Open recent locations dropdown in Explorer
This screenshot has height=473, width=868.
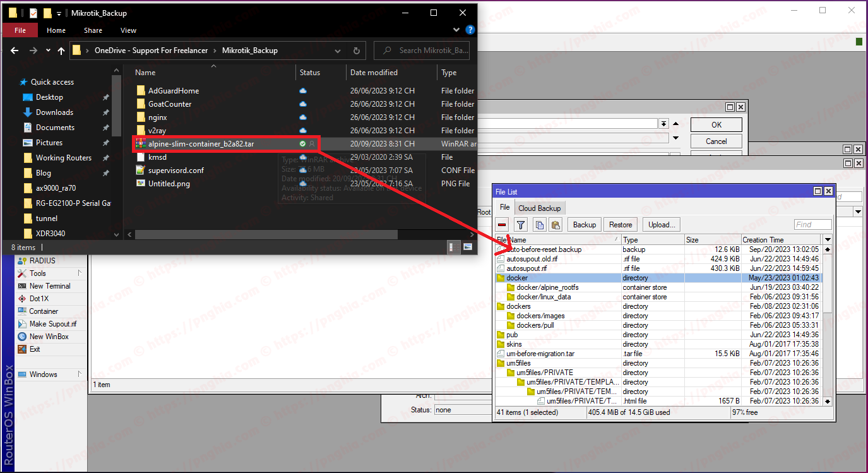coord(48,51)
